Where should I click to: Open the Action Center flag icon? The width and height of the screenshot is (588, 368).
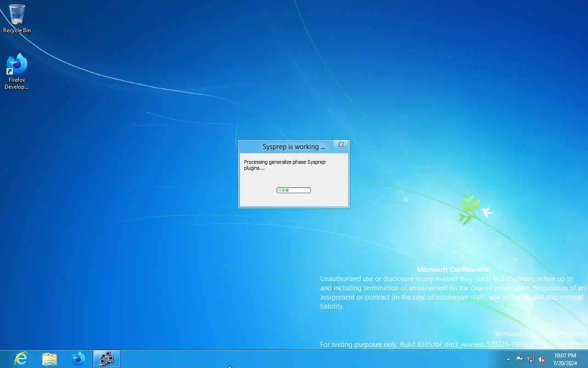[519, 359]
